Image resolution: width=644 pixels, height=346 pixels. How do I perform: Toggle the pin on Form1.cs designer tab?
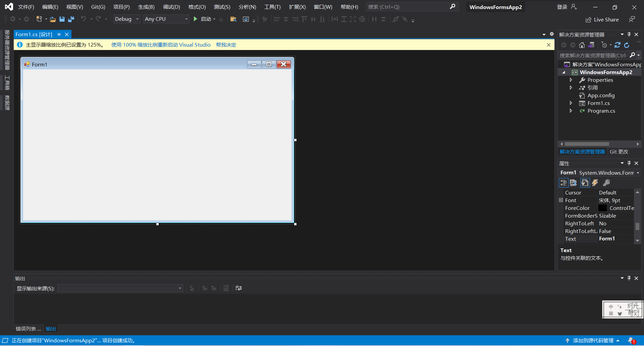click(59, 34)
